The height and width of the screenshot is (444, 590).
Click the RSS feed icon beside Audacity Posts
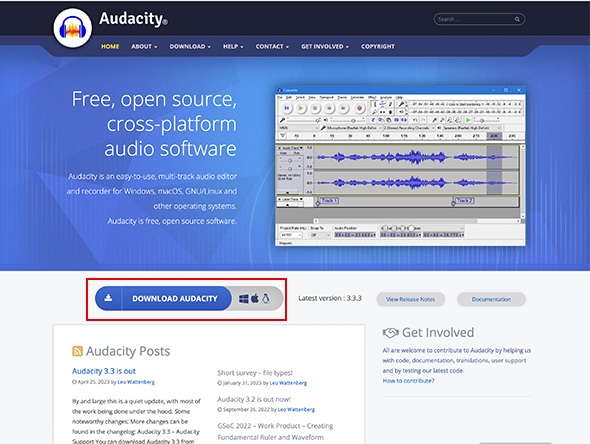pos(77,351)
